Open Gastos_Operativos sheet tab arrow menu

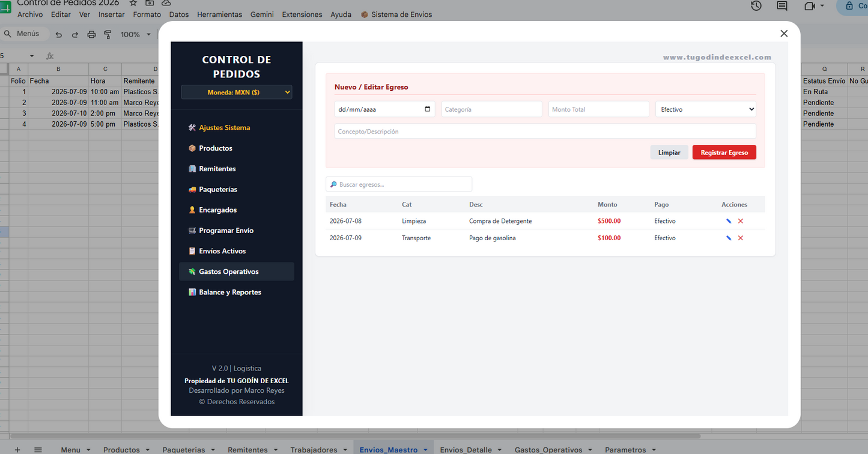click(x=589, y=450)
